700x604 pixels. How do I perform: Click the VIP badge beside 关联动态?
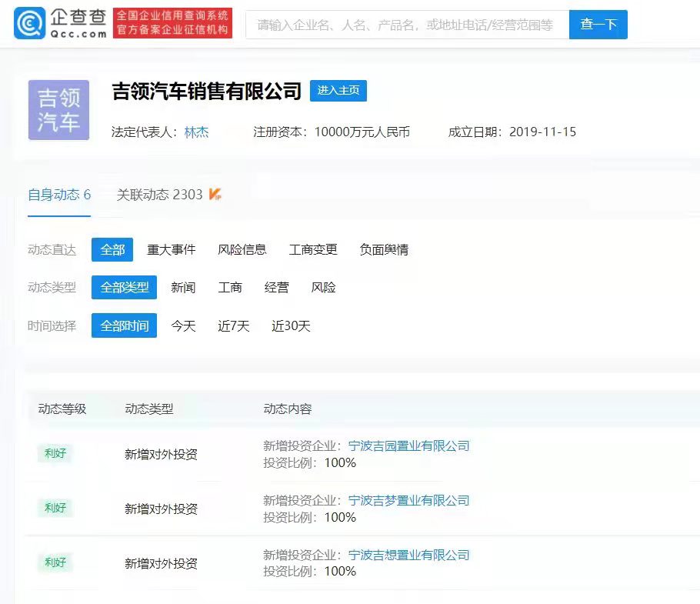215,194
